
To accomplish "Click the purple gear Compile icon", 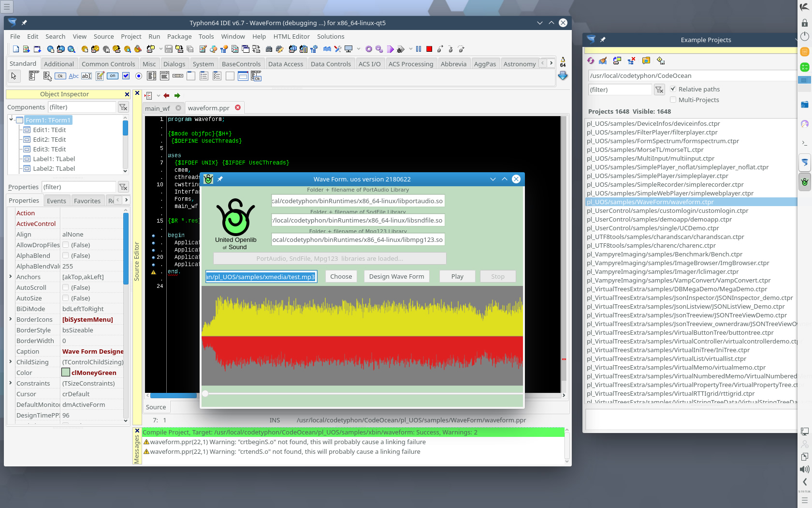I will (x=369, y=49).
